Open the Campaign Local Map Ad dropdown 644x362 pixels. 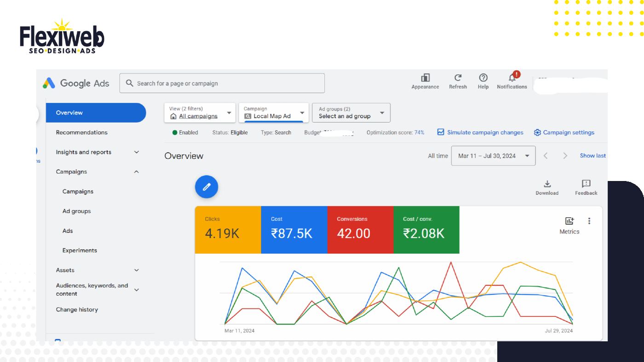click(x=274, y=113)
